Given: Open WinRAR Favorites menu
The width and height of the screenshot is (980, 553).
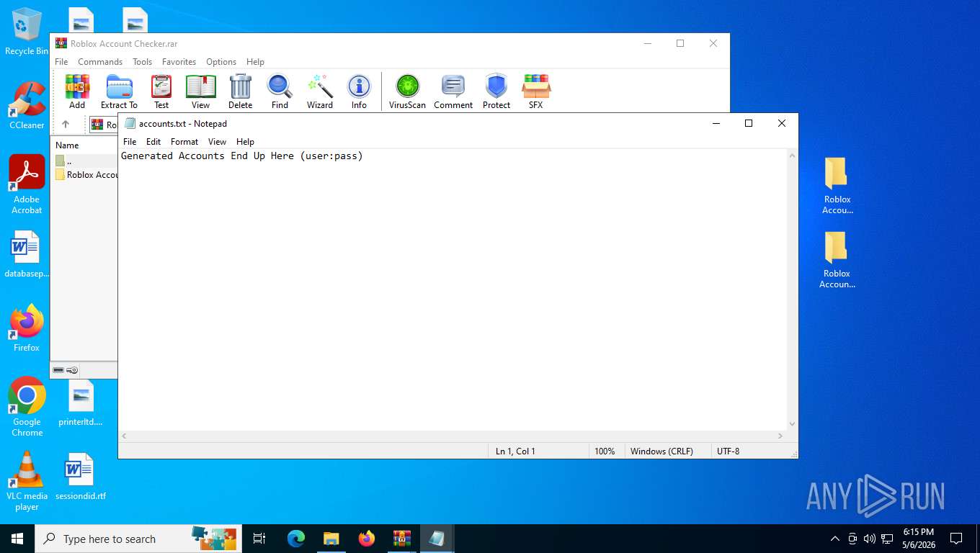Looking at the screenshot, I should [179, 62].
